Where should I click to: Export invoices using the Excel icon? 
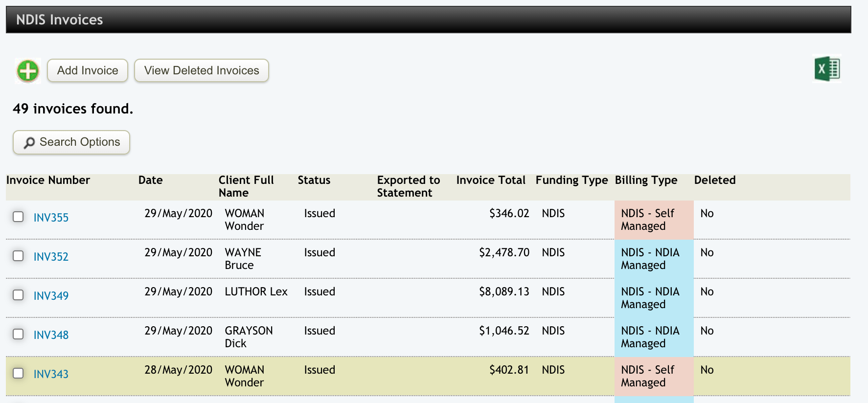[x=827, y=69]
